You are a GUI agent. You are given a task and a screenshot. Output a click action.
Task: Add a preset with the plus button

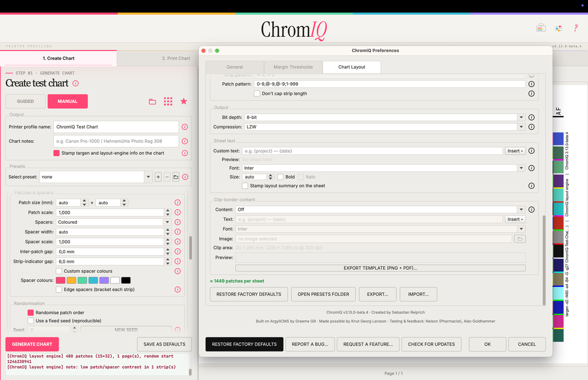click(x=158, y=177)
